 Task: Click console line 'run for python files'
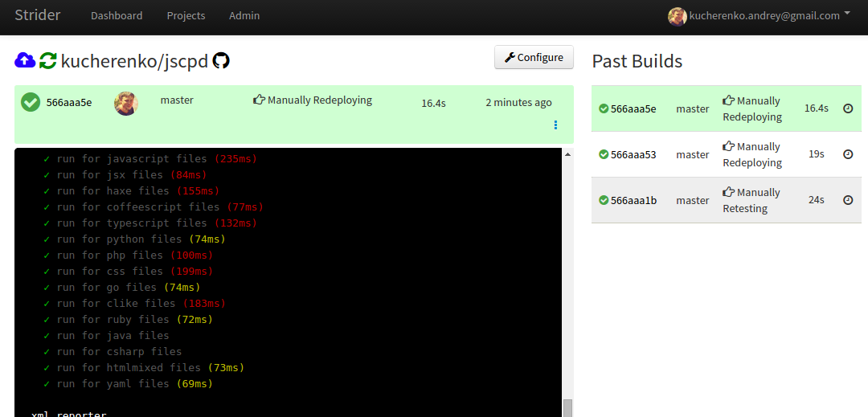click(134, 239)
